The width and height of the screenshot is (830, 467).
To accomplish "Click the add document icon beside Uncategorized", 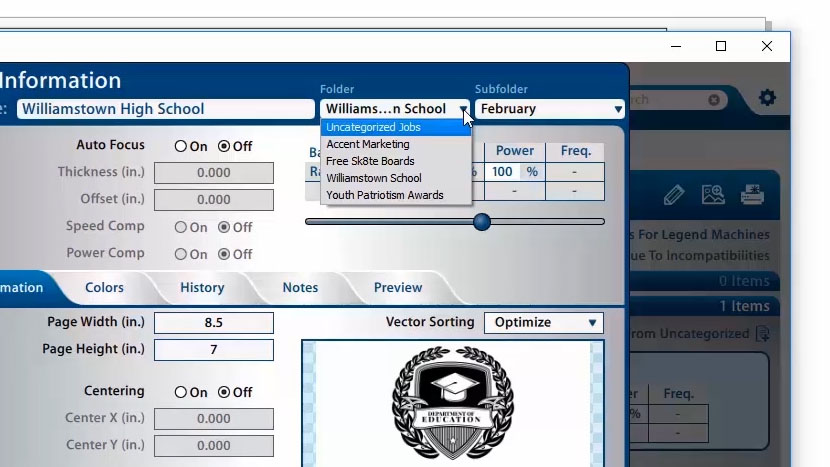I will pos(763,334).
